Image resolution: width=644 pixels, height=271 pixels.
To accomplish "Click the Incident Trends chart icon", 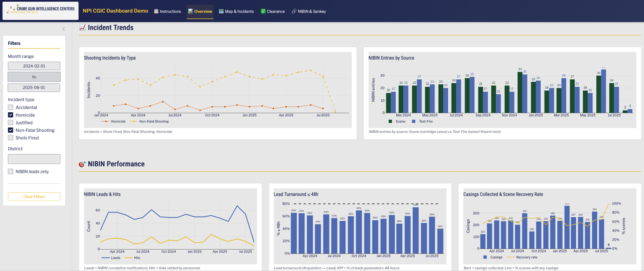I will coord(82,28).
